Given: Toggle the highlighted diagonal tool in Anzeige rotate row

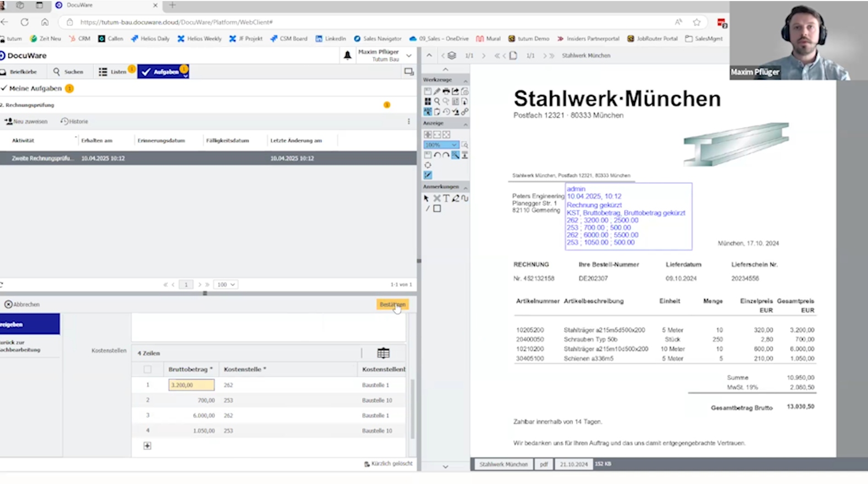Looking at the screenshot, I should pyautogui.click(x=455, y=155).
